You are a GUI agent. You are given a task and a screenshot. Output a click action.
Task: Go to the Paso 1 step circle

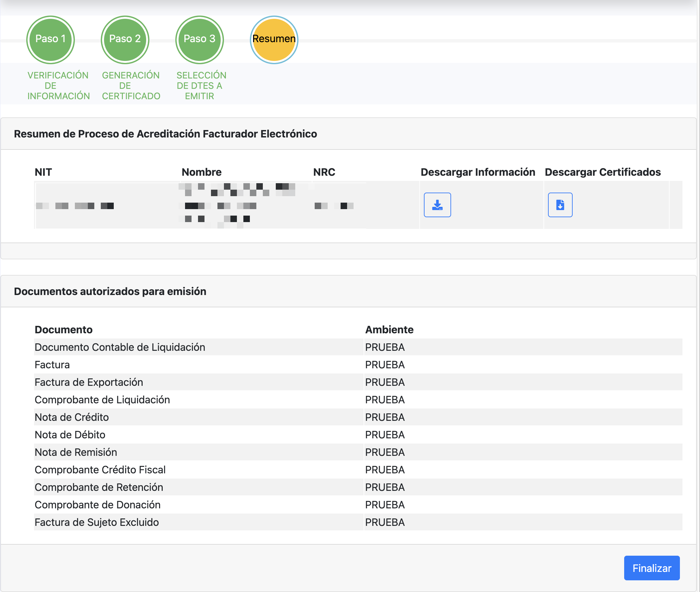coord(50,39)
